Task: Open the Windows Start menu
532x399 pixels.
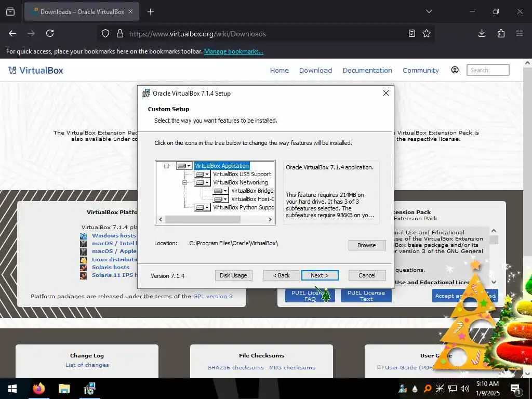Action: pos(12,389)
